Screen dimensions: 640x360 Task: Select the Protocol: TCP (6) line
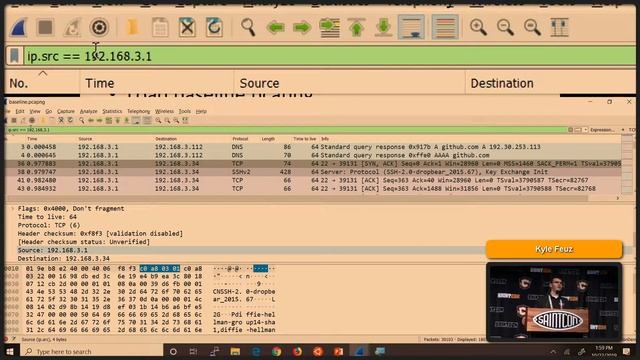[49, 225]
